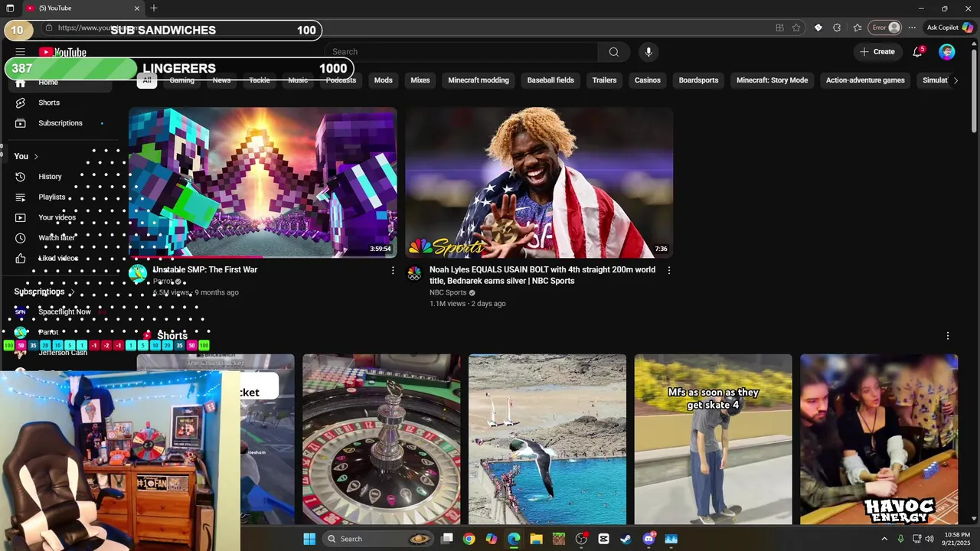This screenshot has height=551, width=980.
Task: Open the tab actions menu icon
Action: pos(10,8)
